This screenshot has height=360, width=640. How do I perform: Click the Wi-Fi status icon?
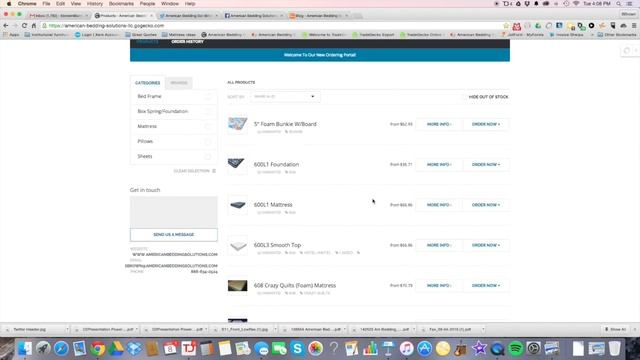pos(576,4)
